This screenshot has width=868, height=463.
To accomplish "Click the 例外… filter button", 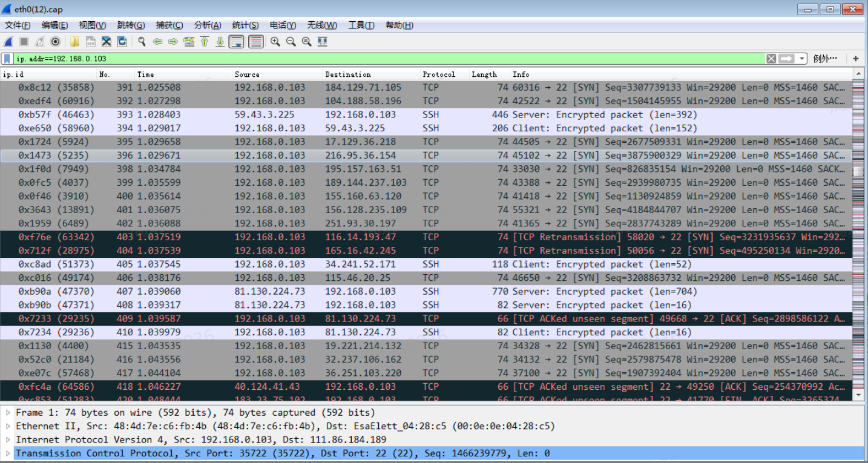I will click(826, 59).
